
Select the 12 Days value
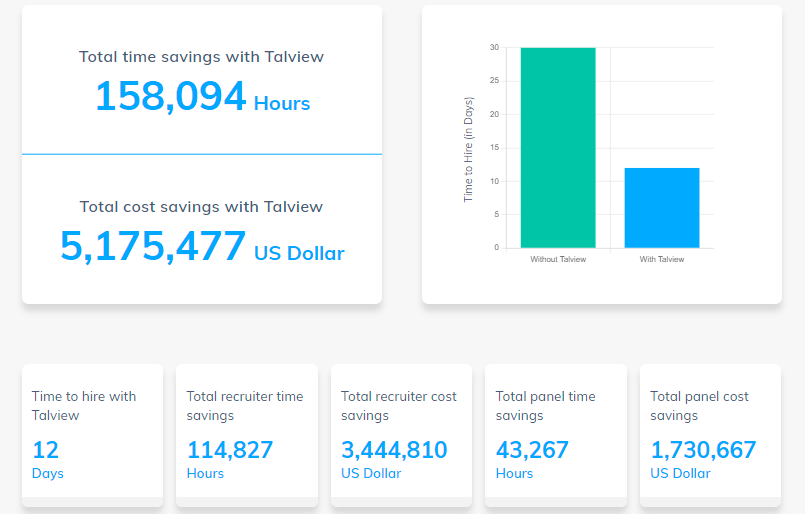pyautogui.click(x=46, y=450)
